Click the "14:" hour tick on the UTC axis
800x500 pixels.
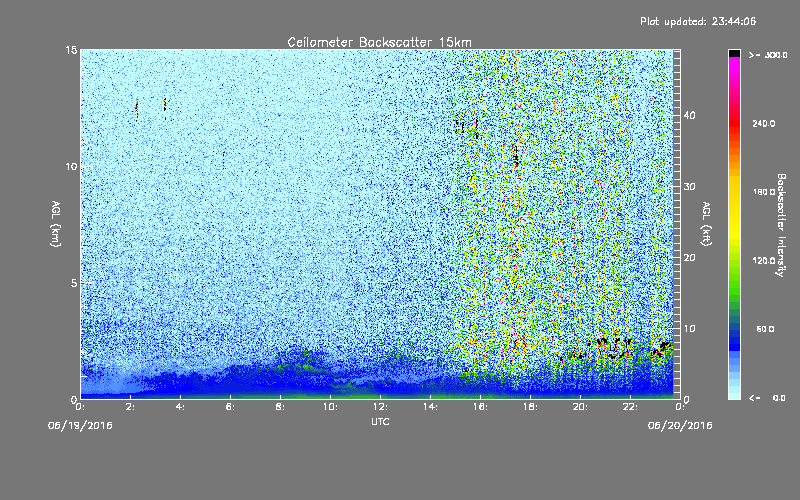point(431,407)
